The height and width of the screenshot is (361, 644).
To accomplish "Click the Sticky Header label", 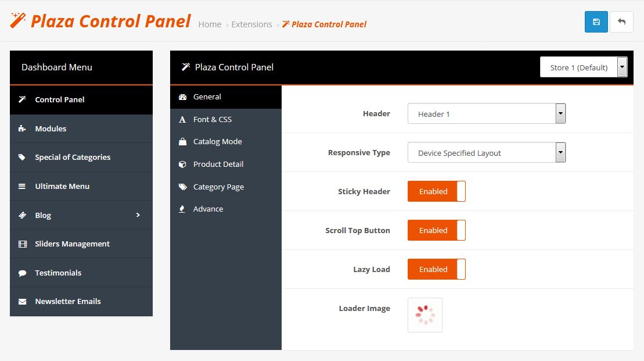I will [x=364, y=192].
